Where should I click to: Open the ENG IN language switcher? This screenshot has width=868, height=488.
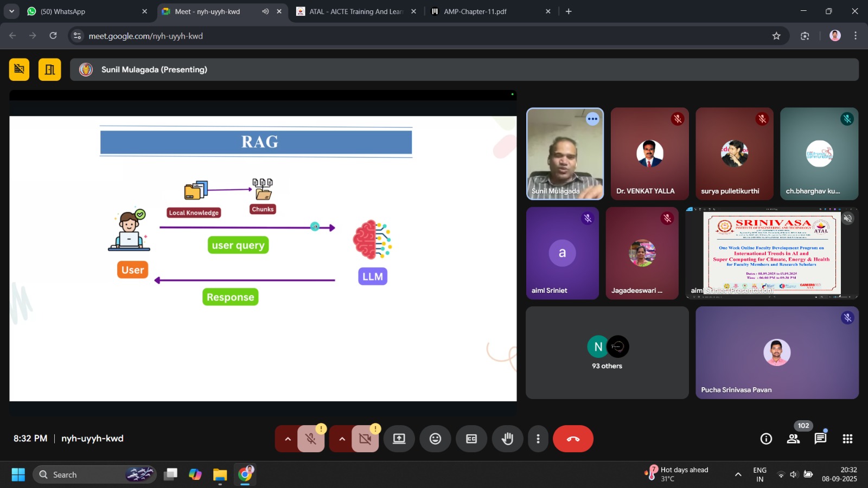coord(759,474)
